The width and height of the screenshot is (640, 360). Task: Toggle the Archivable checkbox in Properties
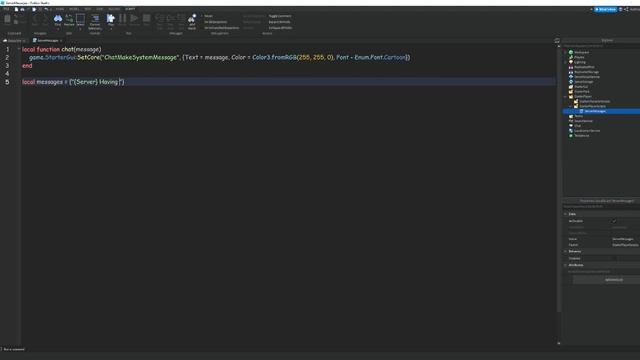tap(614, 221)
